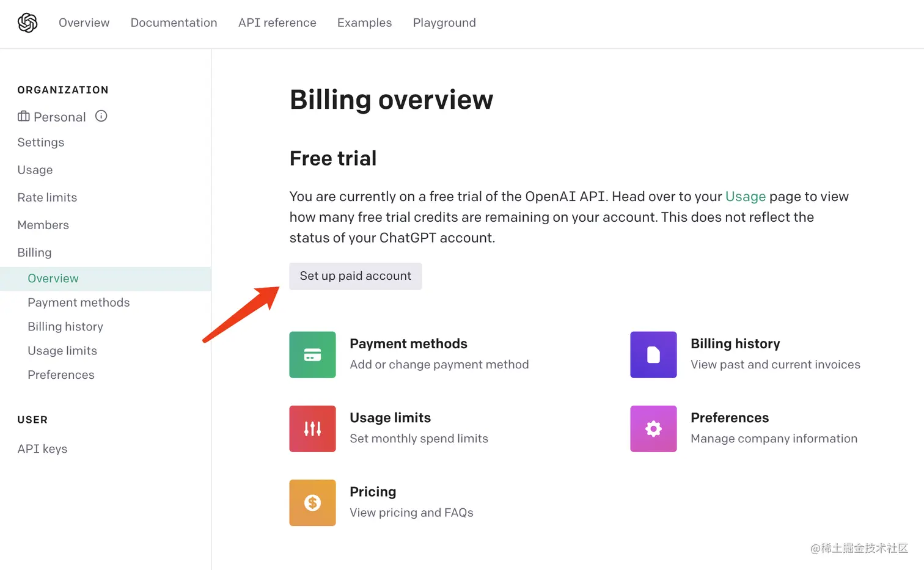924x570 pixels.
Task: Click the Usage limits card title
Action: point(390,418)
